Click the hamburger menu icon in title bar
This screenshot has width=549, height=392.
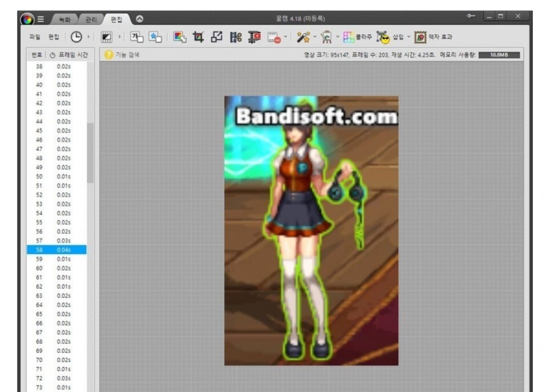tap(40, 18)
